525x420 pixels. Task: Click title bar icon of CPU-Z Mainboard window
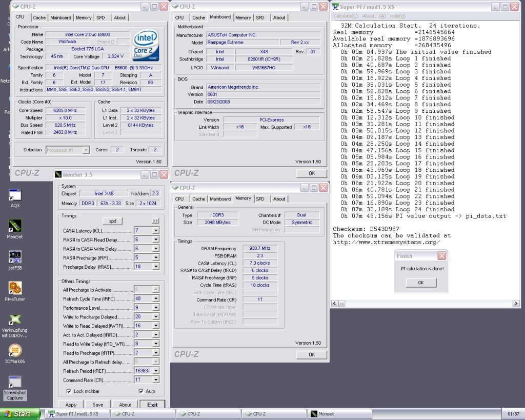[x=175, y=6]
